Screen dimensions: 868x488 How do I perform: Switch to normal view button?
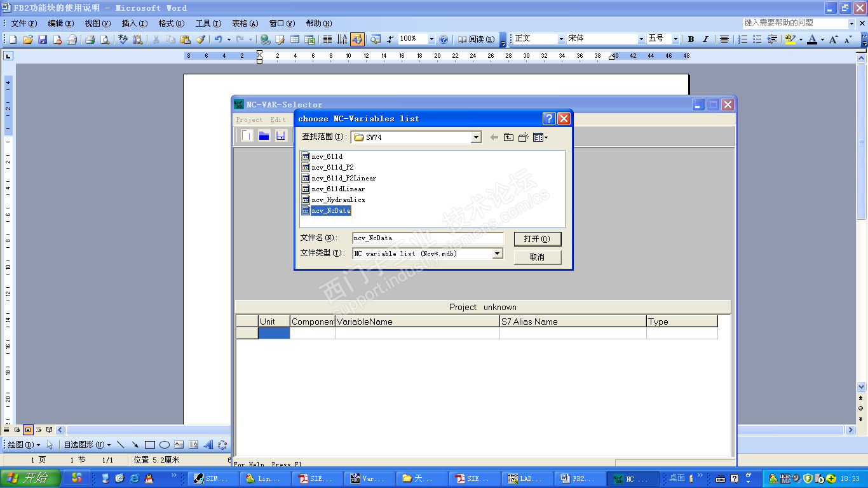pos(7,430)
